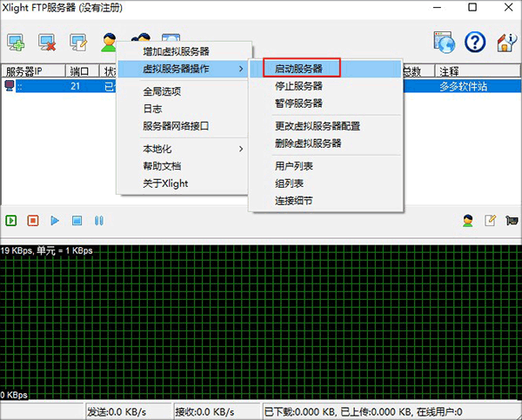Click the 接收:0.0 KB/s status panel
The image size is (522, 420).
click(217, 412)
